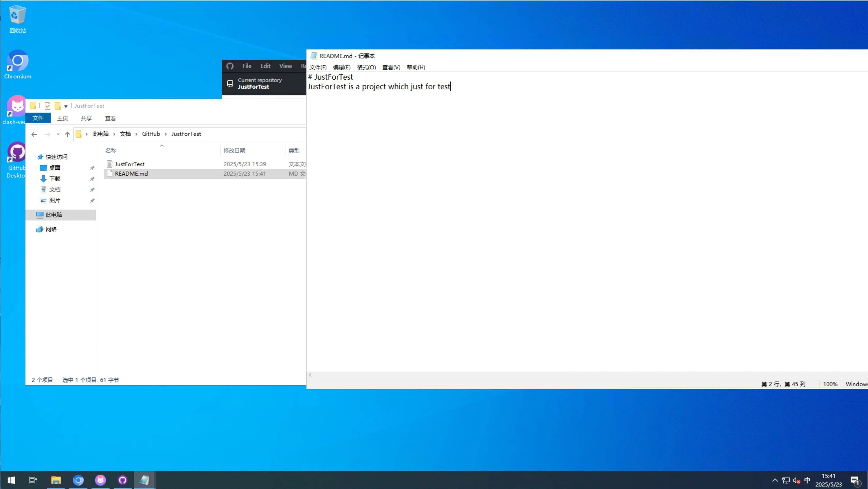Open the Recycle Bin desktop icon
Viewport: 868px width, 489px height.
click(17, 15)
